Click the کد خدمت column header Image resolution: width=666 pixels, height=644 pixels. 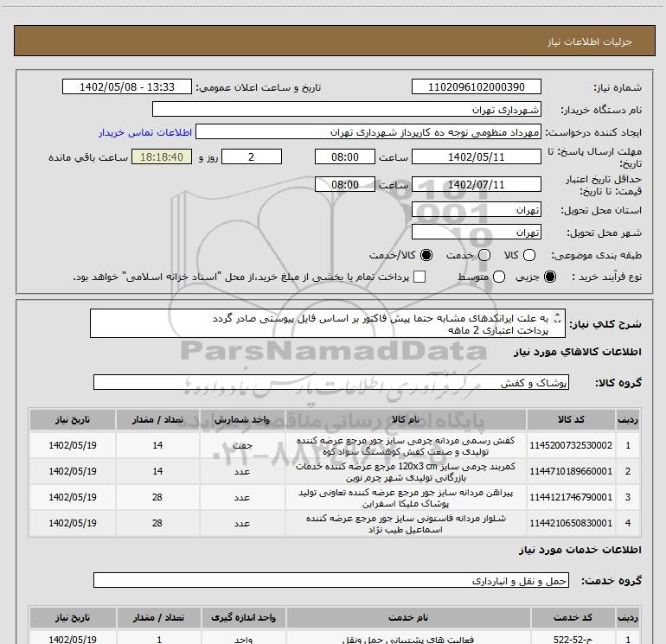[573, 617]
